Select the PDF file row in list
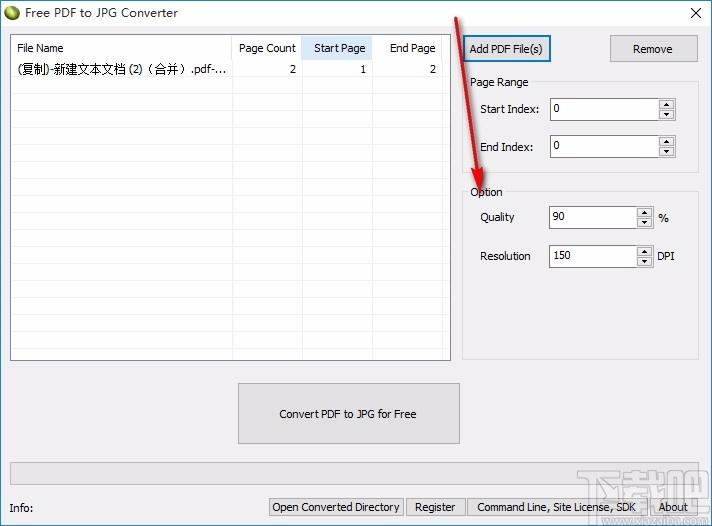The height and width of the screenshot is (526, 712). pyautogui.click(x=122, y=70)
